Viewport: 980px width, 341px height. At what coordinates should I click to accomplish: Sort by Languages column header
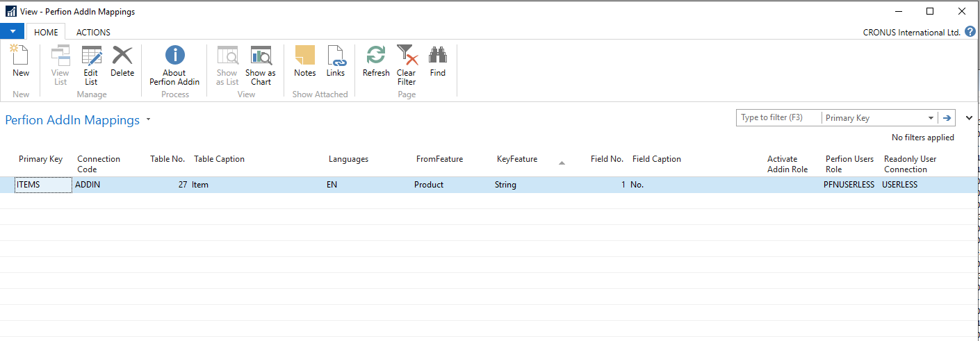[x=348, y=159]
